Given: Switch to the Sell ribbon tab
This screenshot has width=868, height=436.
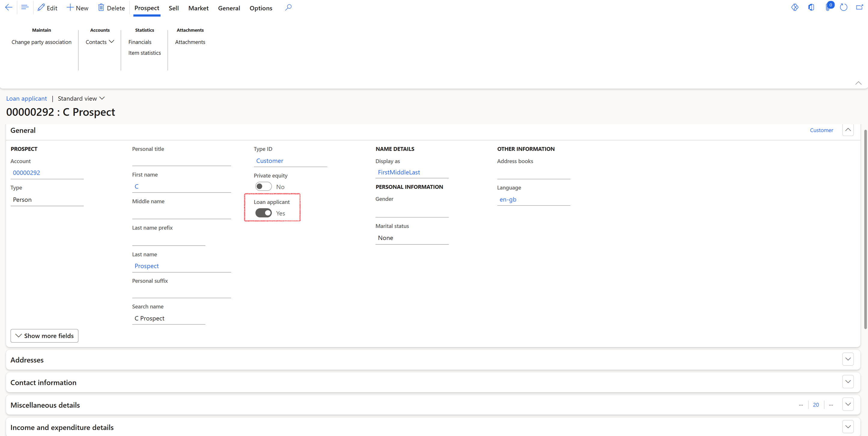Looking at the screenshot, I should [174, 8].
